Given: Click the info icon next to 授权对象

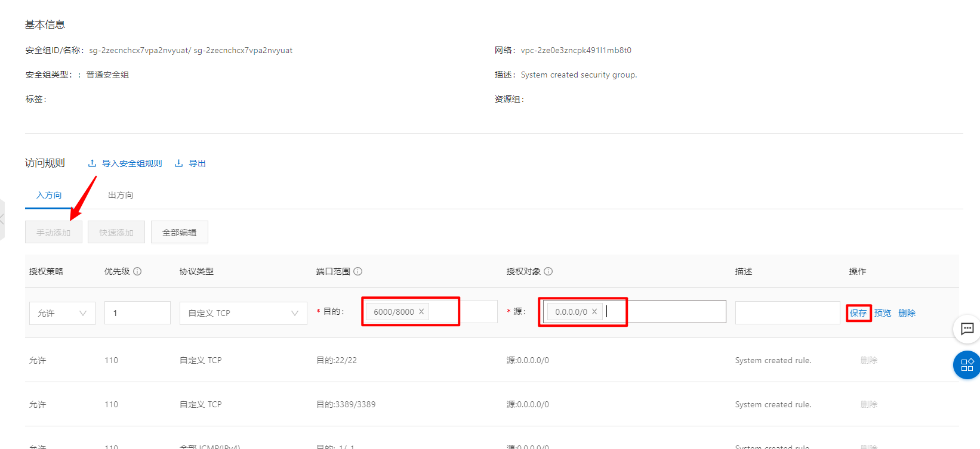Looking at the screenshot, I should click(x=548, y=271).
